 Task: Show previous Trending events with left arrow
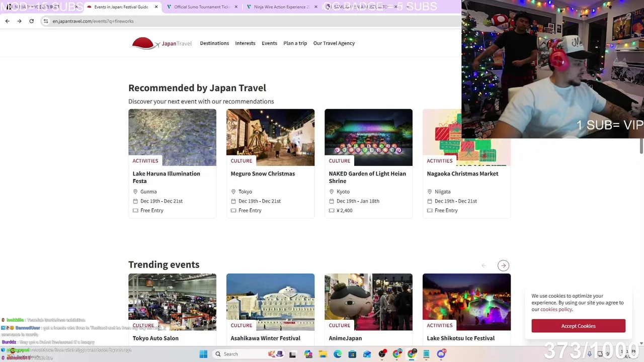point(484,265)
